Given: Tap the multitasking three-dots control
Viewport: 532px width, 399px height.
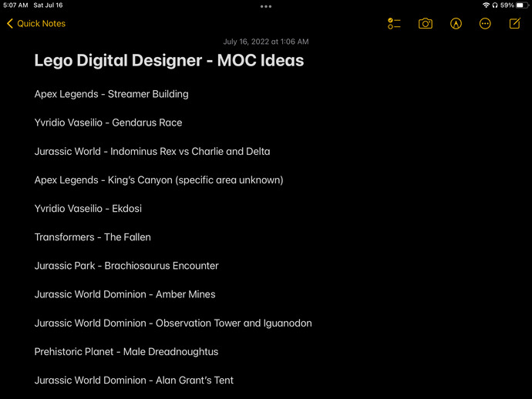Looking at the screenshot, I should pos(266,6).
